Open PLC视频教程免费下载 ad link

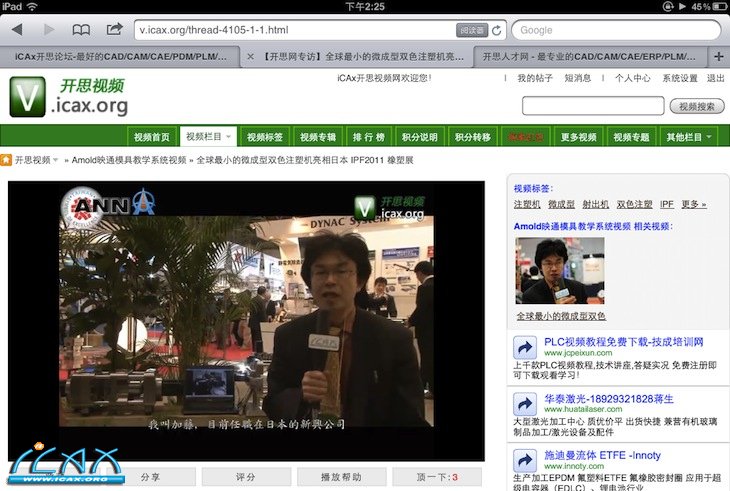point(624,342)
